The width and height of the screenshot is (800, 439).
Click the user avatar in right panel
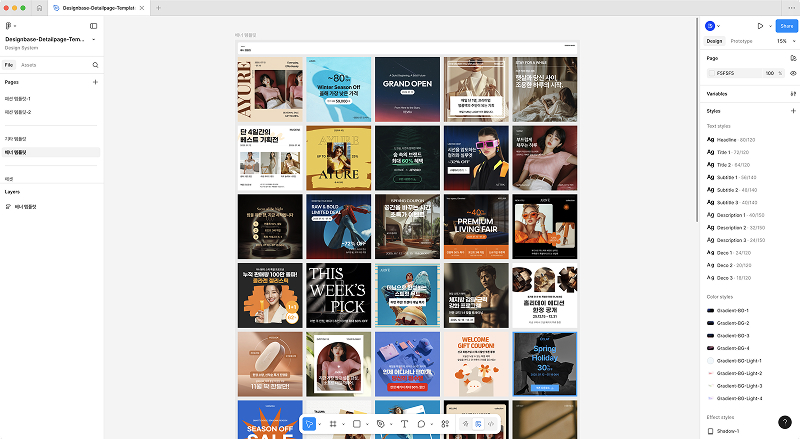(710, 26)
